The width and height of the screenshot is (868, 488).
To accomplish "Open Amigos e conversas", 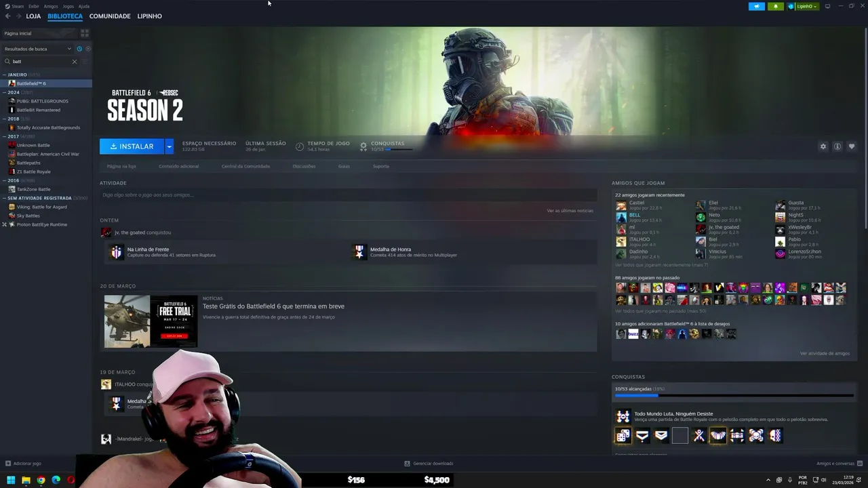I will (840, 464).
